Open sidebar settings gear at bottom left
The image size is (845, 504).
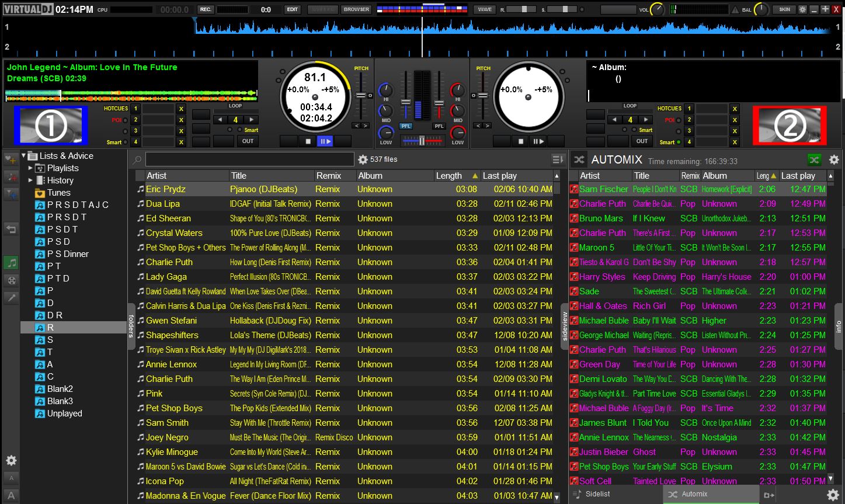tap(11, 461)
